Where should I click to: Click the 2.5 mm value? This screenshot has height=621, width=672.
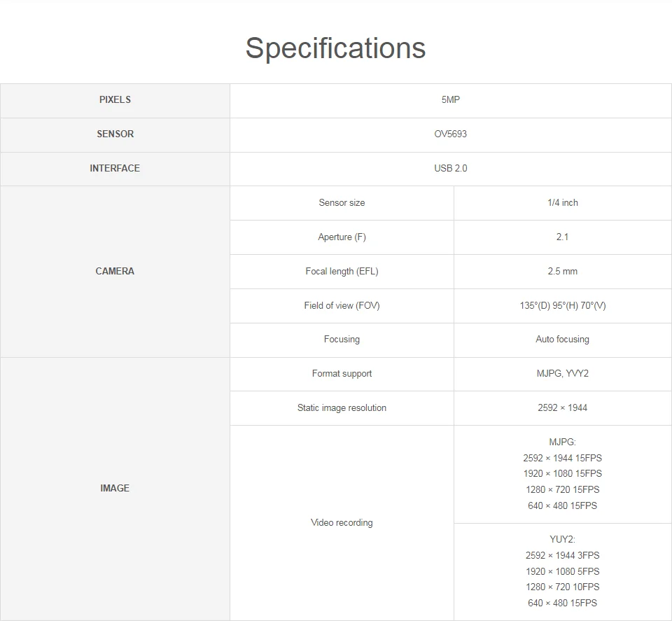pyautogui.click(x=562, y=271)
